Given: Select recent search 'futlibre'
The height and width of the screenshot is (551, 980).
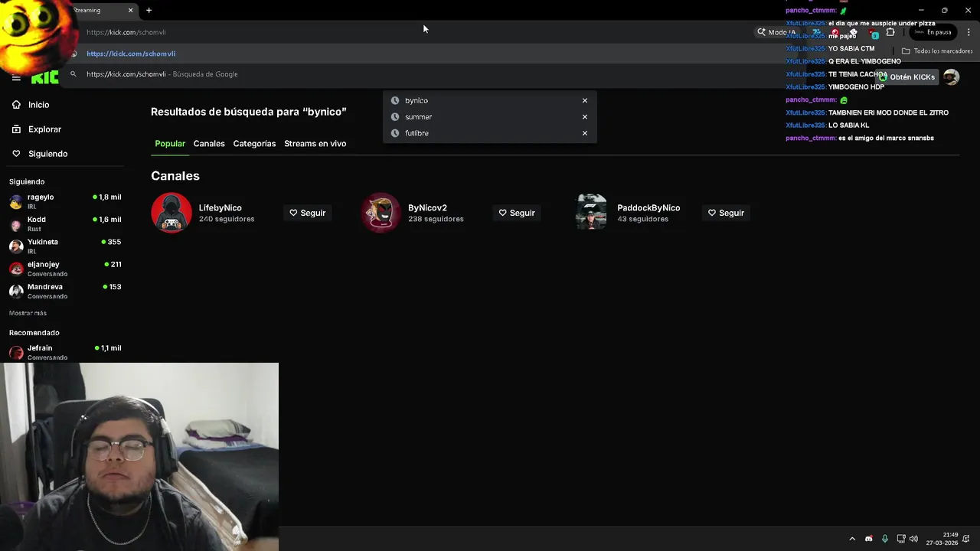Looking at the screenshot, I should click(x=416, y=133).
